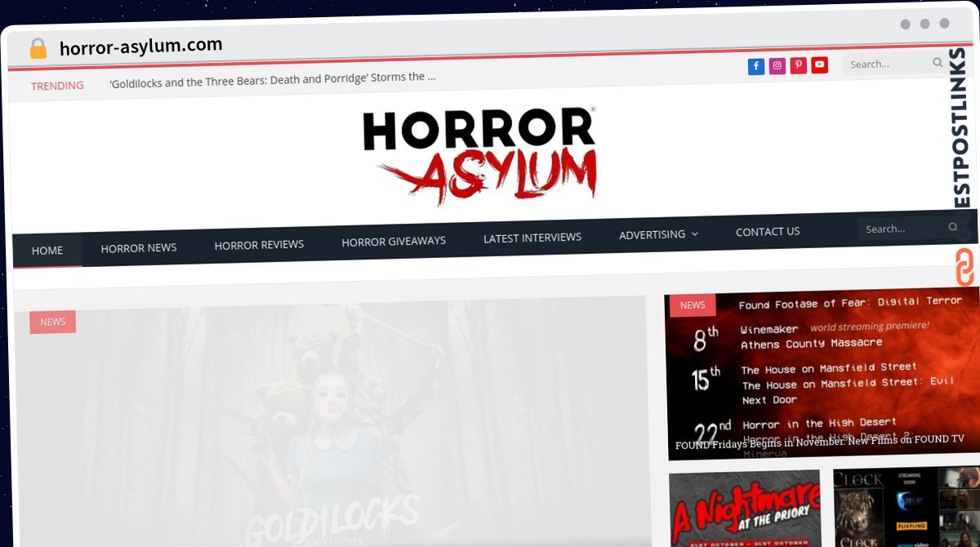Open the Facebook social icon

[x=756, y=66]
